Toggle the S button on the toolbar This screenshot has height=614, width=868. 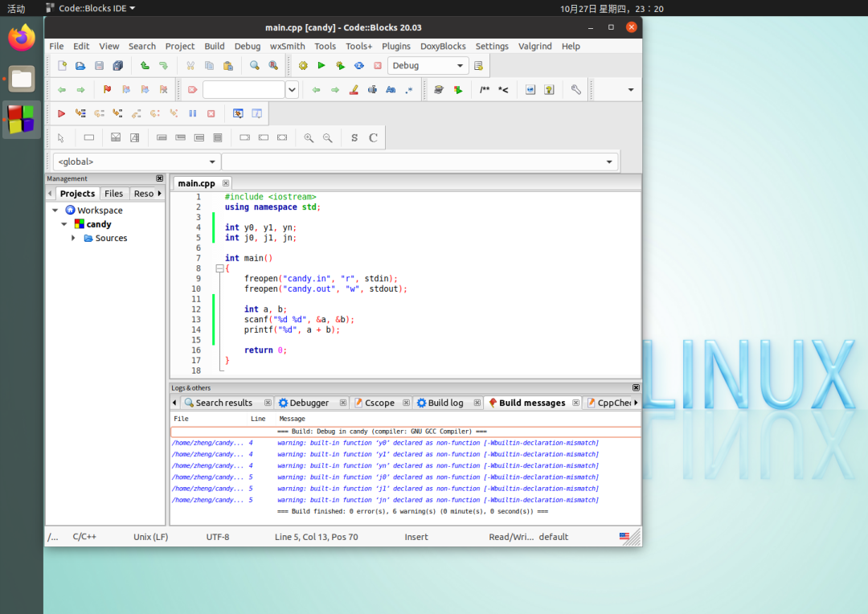coord(354,138)
